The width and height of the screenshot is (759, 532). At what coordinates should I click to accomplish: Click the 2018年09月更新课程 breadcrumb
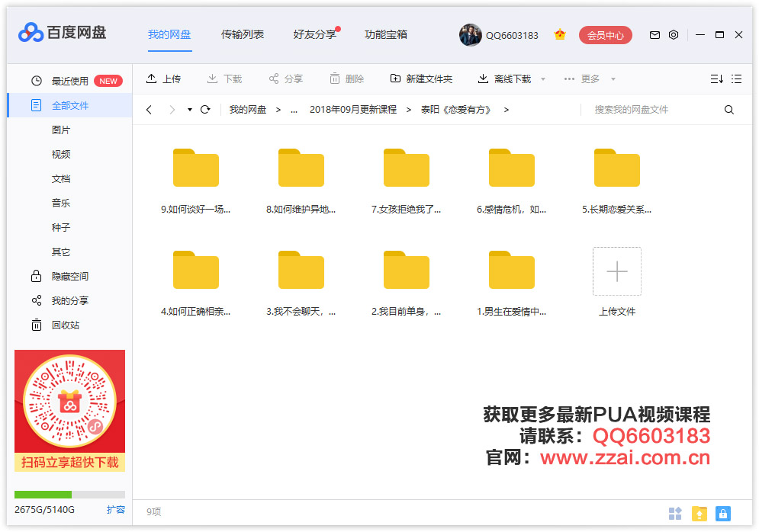point(353,110)
